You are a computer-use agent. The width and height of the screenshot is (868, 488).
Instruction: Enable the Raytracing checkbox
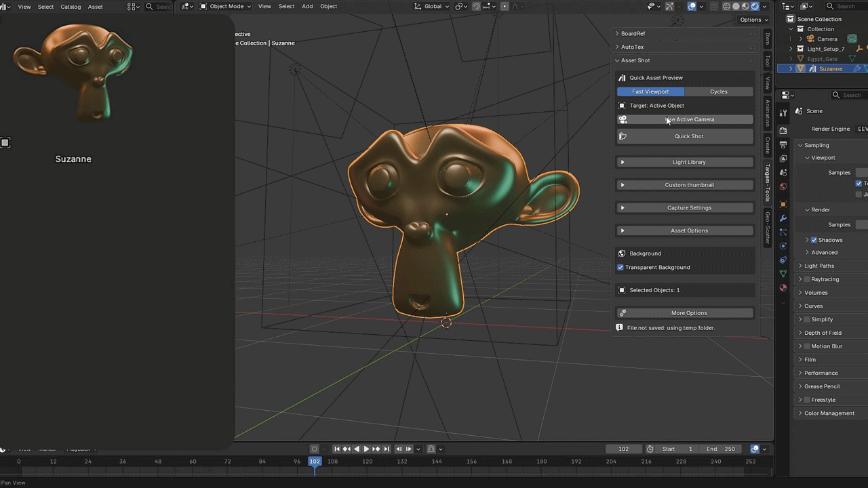click(807, 279)
